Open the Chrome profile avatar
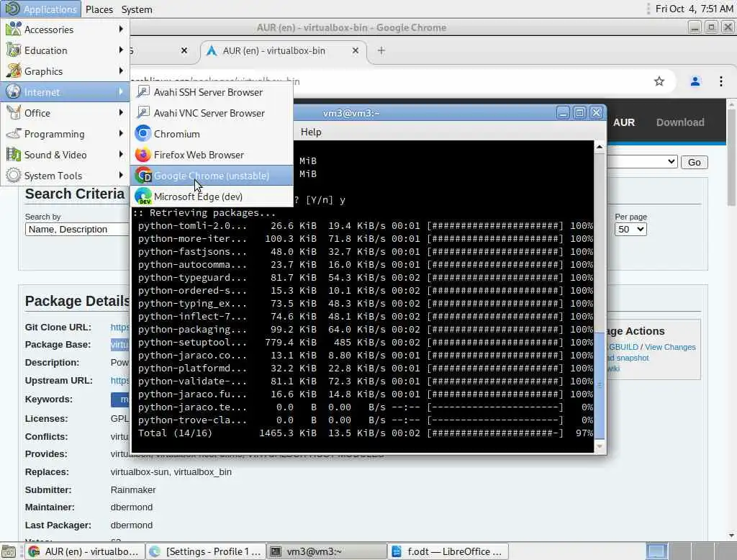Image resolution: width=737 pixels, height=560 pixels. click(x=695, y=81)
